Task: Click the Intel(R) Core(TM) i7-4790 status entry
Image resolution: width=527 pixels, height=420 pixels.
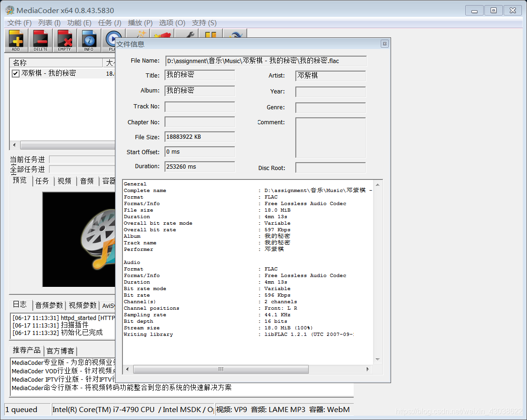Action: point(133,410)
